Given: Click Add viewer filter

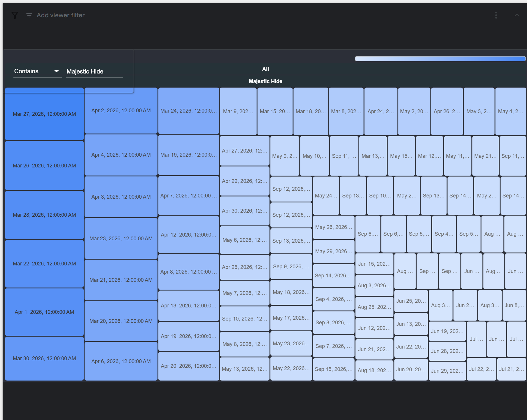Looking at the screenshot, I should pyautogui.click(x=61, y=15).
